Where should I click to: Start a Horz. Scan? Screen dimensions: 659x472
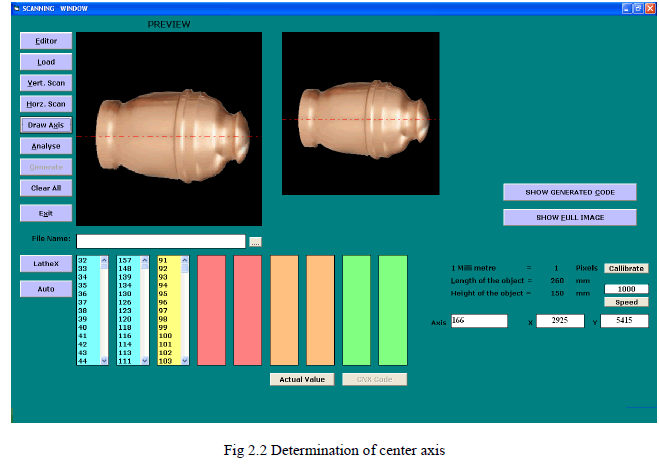(x=46, y=104)
